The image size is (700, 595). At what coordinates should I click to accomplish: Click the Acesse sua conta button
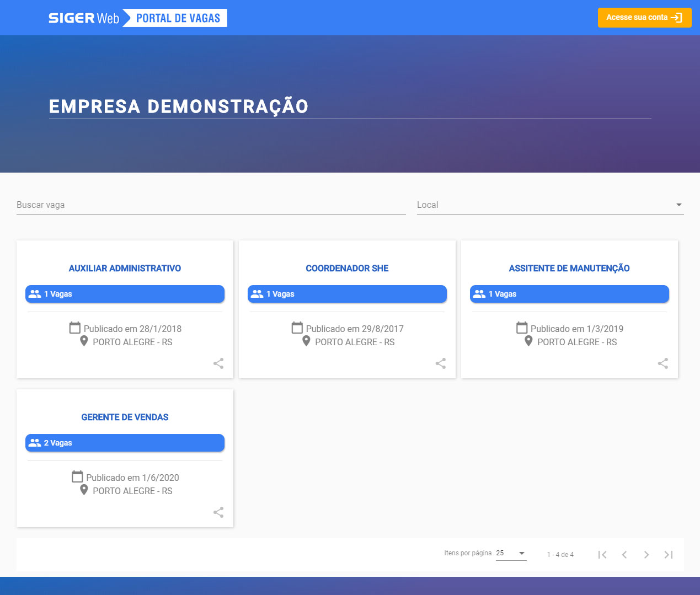click(x=644, y=17)
